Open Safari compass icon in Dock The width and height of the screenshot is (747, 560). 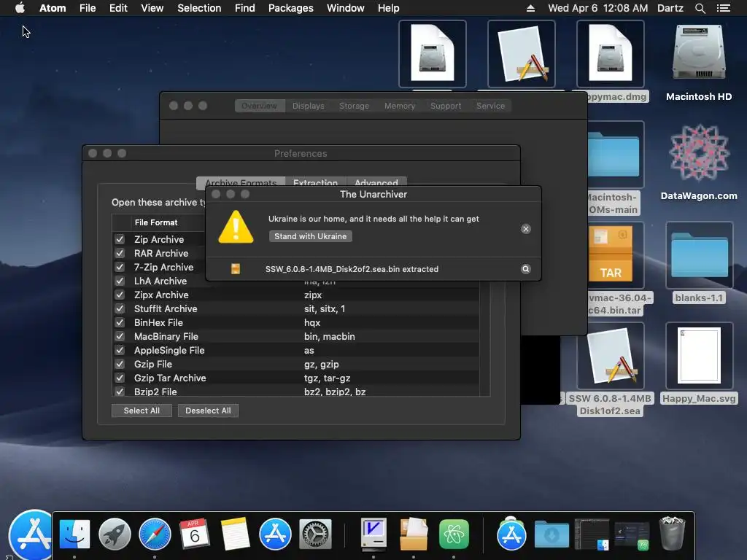point(155,534)
